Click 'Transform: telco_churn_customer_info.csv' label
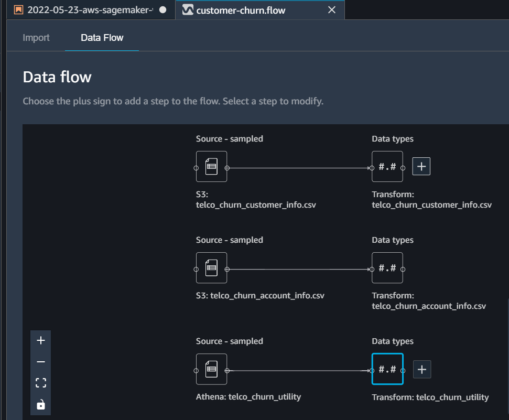Viewport: 509px width, 420px height. coord(432,199)
